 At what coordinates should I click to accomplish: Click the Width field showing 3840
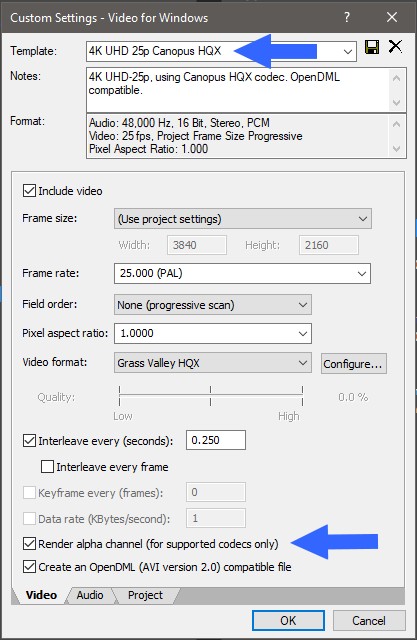(197, 245)
